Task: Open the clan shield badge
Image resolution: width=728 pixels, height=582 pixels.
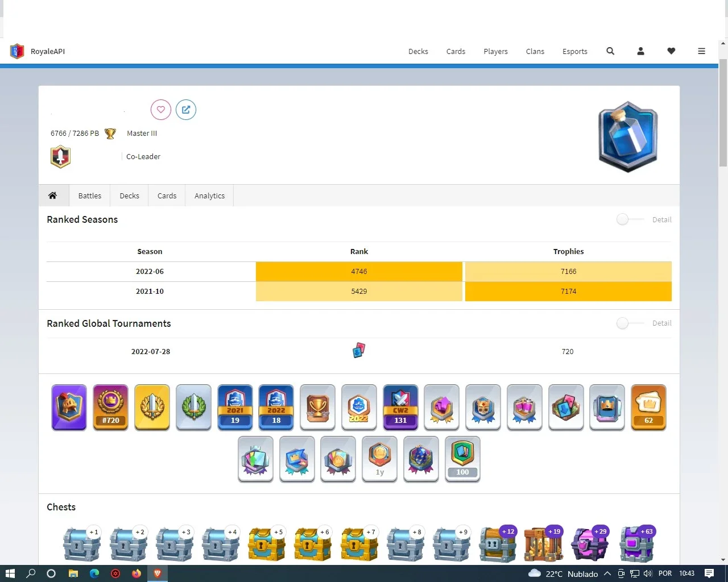Action: click(60, 157)
